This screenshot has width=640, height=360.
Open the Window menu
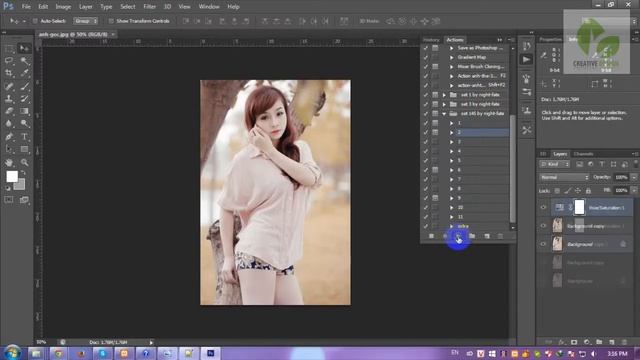click(209, 7)
